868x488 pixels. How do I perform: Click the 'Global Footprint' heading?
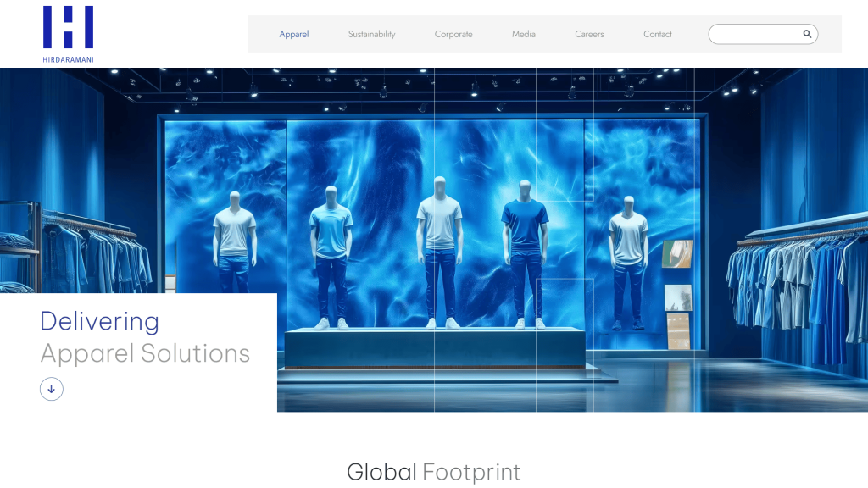click(433, 472)
